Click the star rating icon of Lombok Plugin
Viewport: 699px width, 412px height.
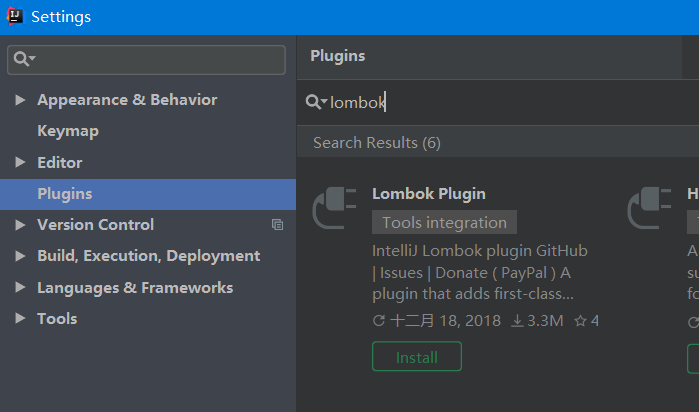click(580, 321)
